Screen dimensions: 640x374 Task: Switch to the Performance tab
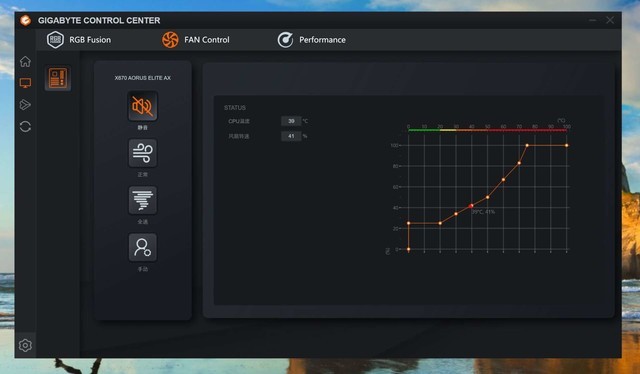pyautogui.click(x=311, y=40)
